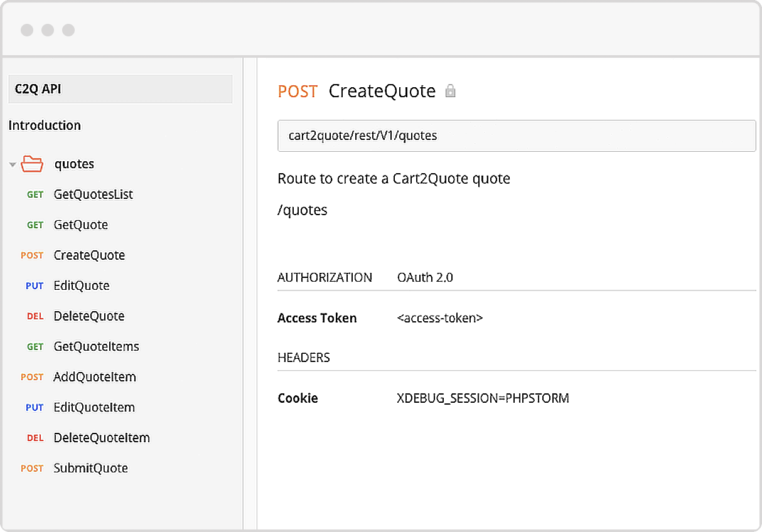The height and width of the screenshot is (532, 762).
Task: Click the '<access-token>' value
Action: click(x=440, y=318)
